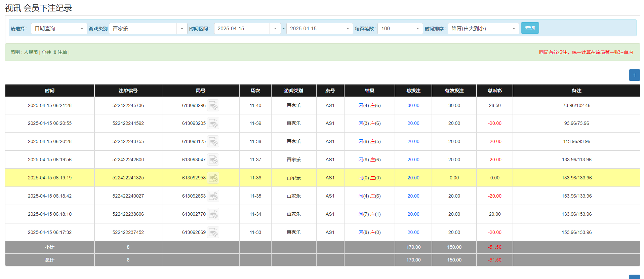
Task: Open video replay icon for round 613093296
Action: [213, 106]
